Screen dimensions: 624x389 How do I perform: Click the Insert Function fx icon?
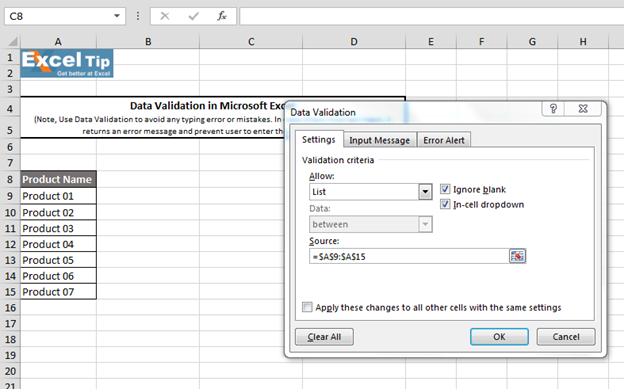[x=222, y=16]
